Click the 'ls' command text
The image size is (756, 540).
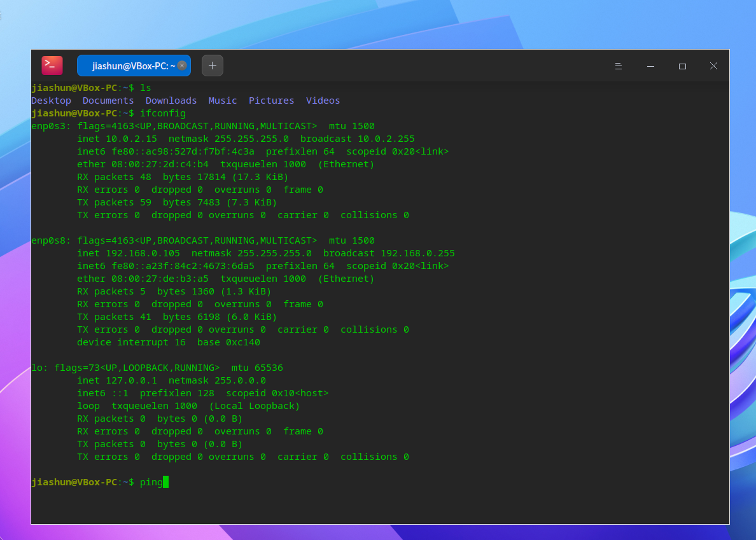tap(146, 88)
